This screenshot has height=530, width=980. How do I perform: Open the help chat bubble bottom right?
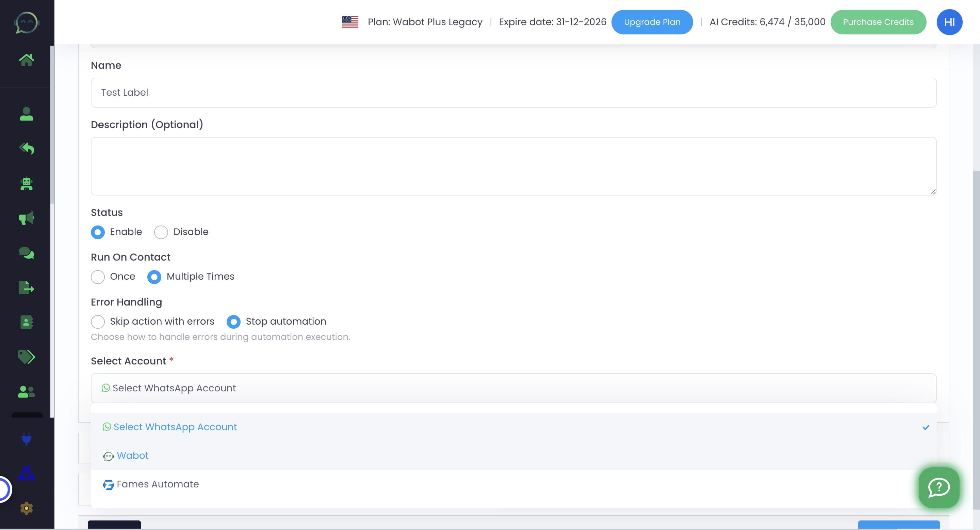tap(938, 488)
